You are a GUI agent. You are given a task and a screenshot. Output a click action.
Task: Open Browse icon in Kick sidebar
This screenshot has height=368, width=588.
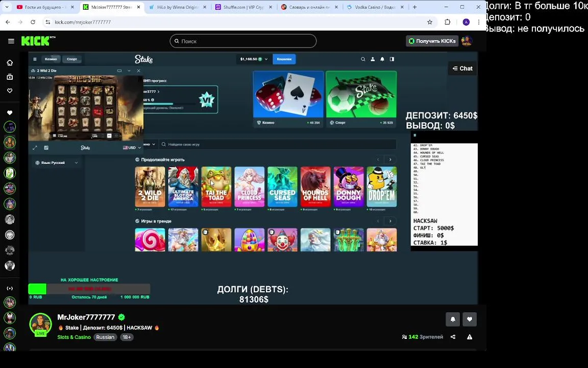(x=10, y=77)
